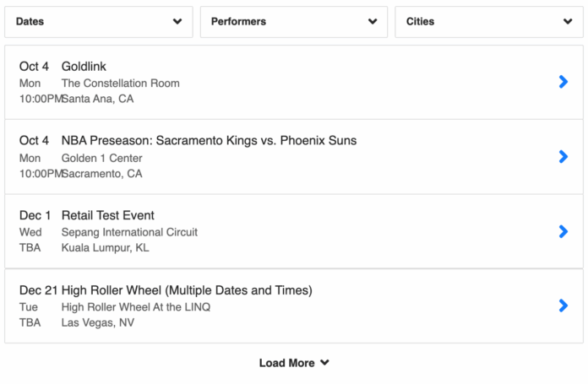Select the Retail Test Event title
The width and height of the screenshot is (588, 384).
(107, 215)
